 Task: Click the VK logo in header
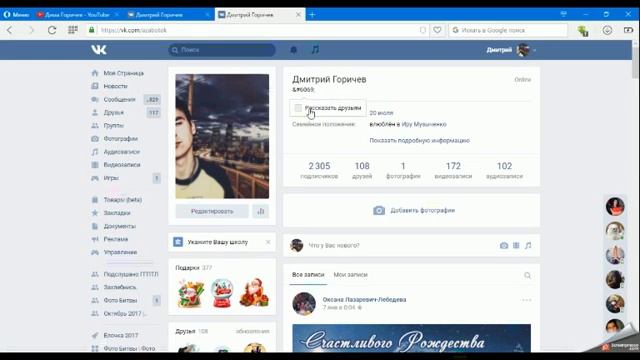[99, 50]
